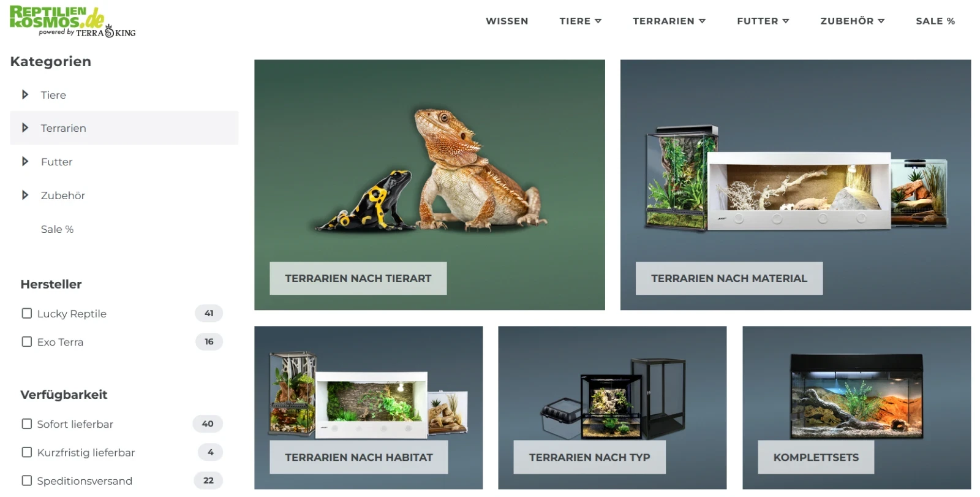Click the TERRARIEN NACH TIERART button

point(358,278)
